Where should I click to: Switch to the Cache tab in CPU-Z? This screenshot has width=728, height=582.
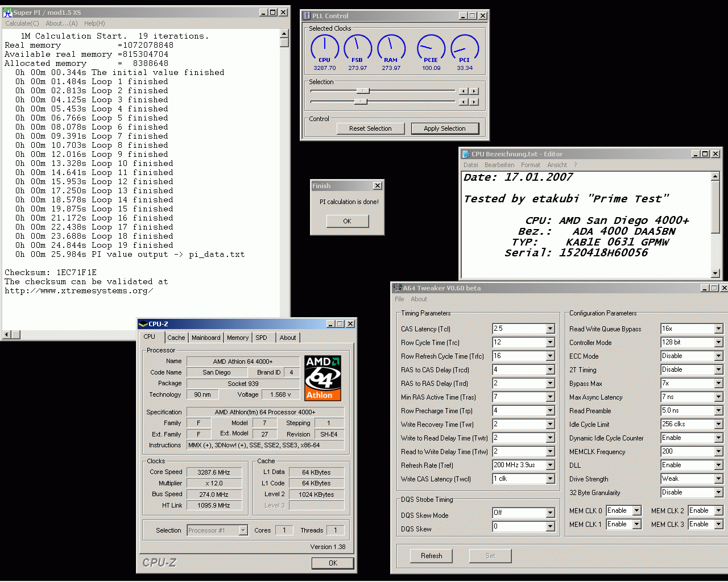click(176, 338)
